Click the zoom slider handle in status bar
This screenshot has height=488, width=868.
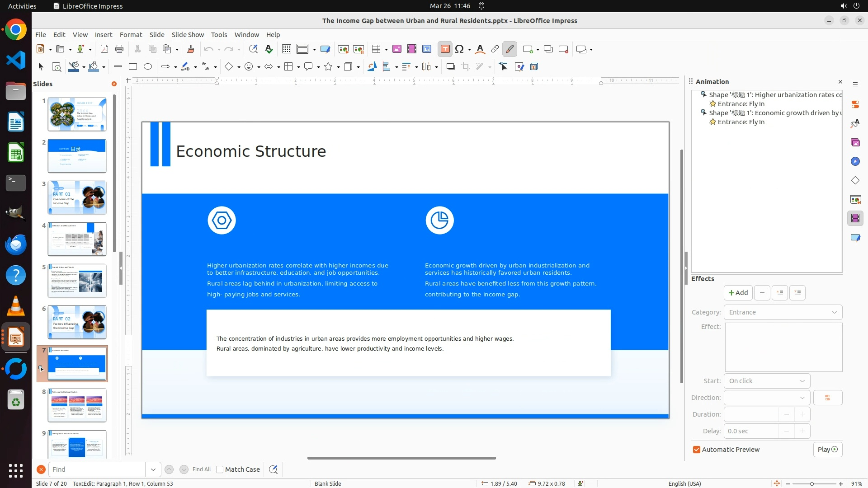click(x=812, y=484)
